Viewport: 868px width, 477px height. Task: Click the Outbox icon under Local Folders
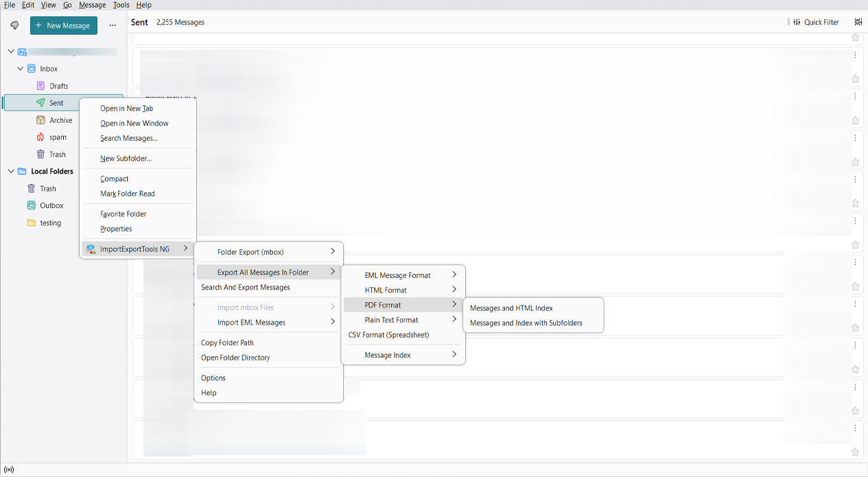(32, 205)
